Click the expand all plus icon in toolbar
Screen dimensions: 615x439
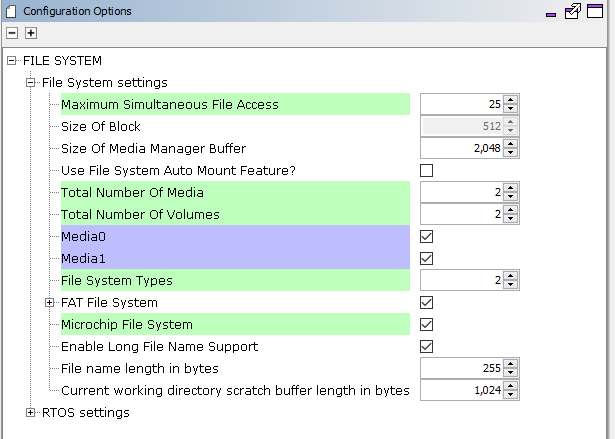click(31, 33)
